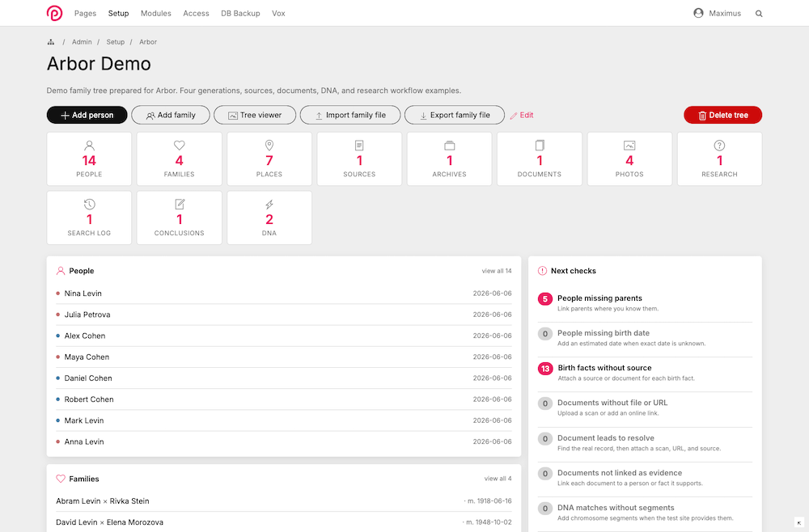809x532 pixels.
Task: Open the Vox menu
Action: 278,14
